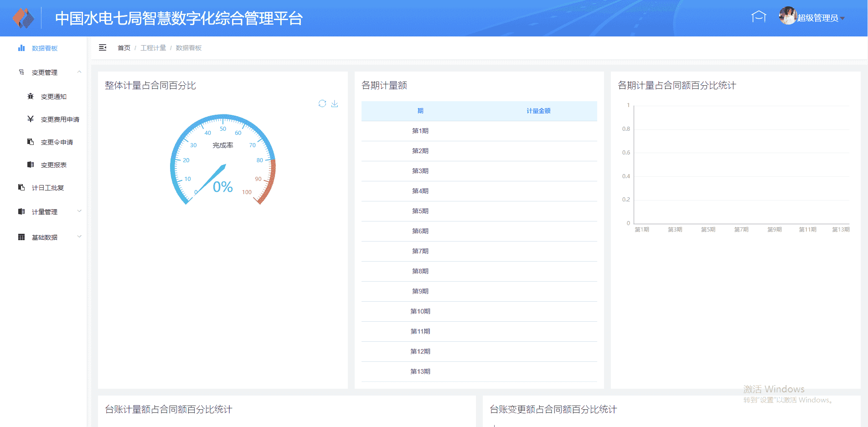Download the gauge chart as an image
The width and height of the screenshot is (868, 427).
[335, 104]
